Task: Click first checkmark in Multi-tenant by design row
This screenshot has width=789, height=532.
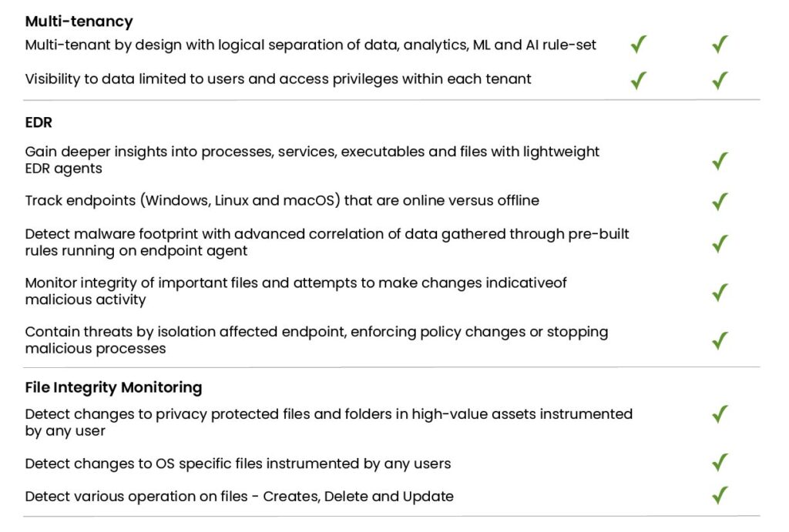Action: tap(639, 44)
